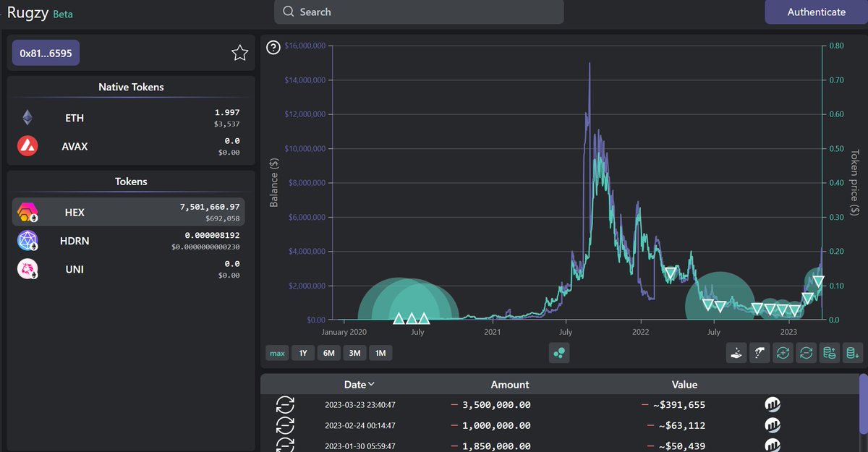Click the date 2023-01-30 05:59:47

pos(360,446)
